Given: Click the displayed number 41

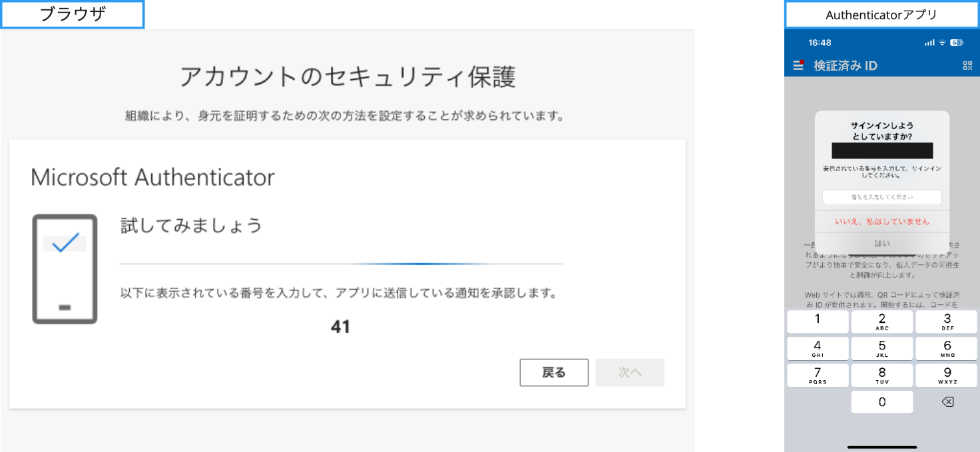Looking at the screenshot, I should 340,327.
